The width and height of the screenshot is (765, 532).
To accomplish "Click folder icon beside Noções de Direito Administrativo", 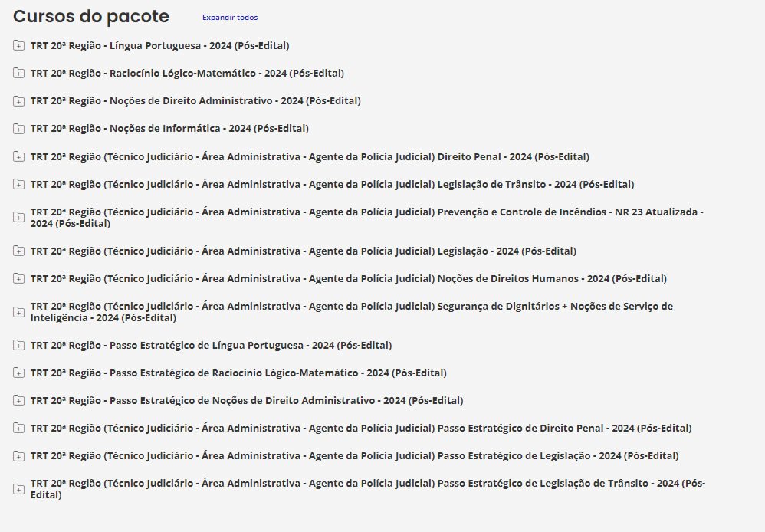I will pos(19,101).
